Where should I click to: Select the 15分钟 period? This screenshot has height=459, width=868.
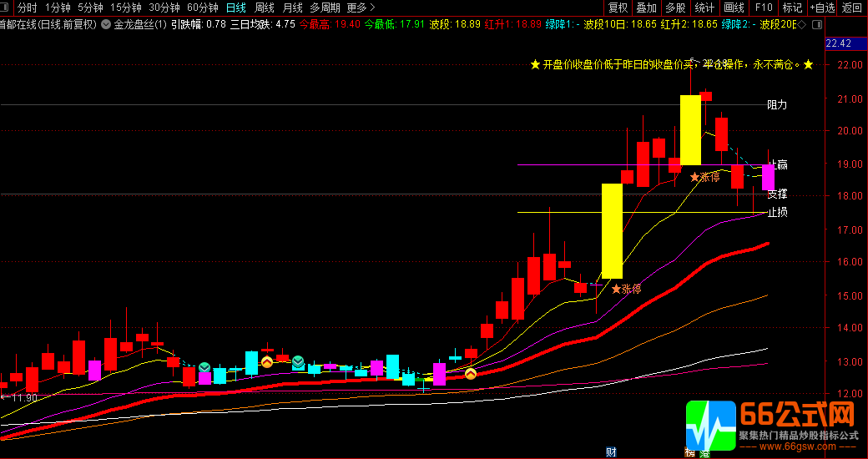[x=126, y=8]
